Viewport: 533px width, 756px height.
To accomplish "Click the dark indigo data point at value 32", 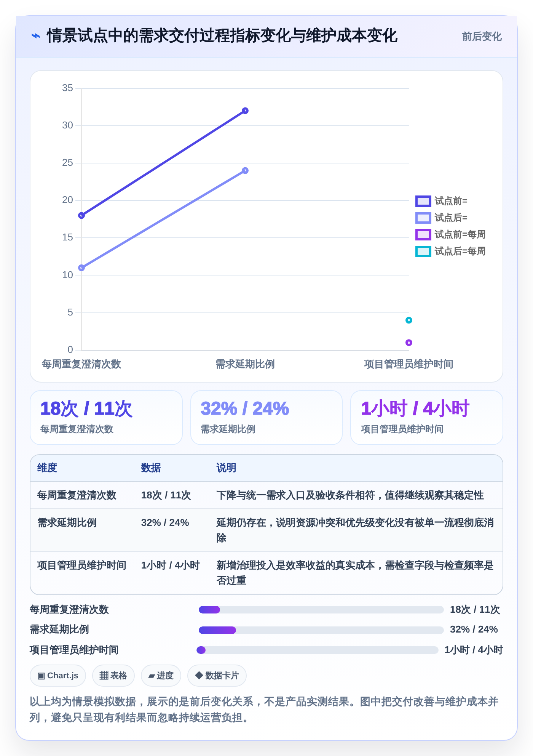I will (245, 111).
